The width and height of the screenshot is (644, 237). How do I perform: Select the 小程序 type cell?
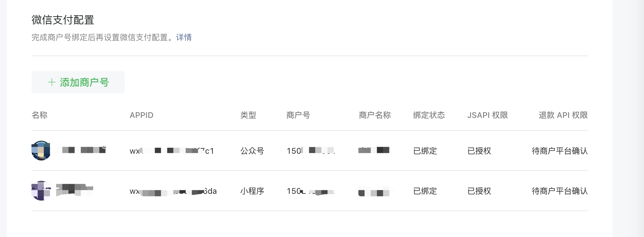(x=252, y=191)
